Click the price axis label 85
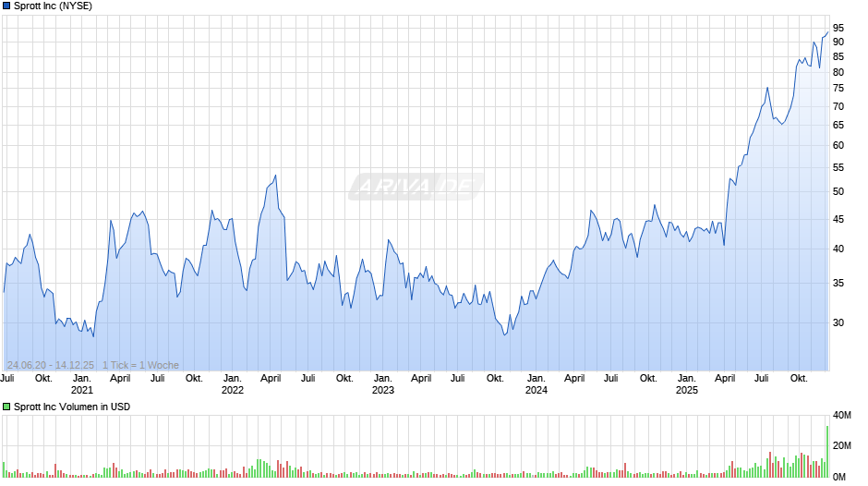 coord(838,56)
